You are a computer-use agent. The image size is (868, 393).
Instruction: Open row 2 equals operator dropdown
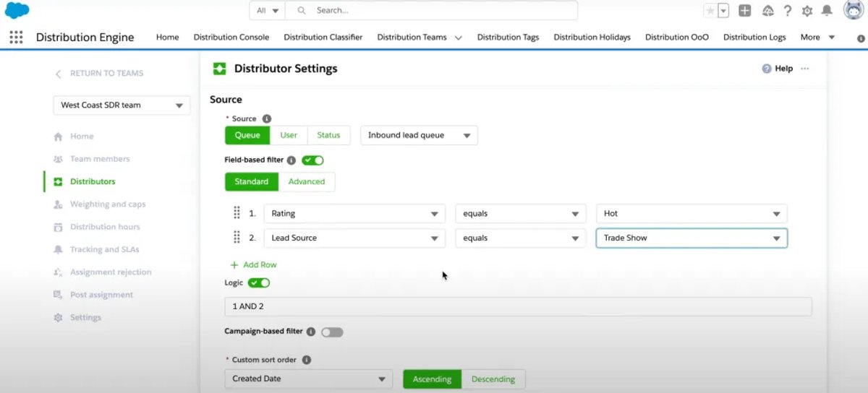tap(520, 238)
